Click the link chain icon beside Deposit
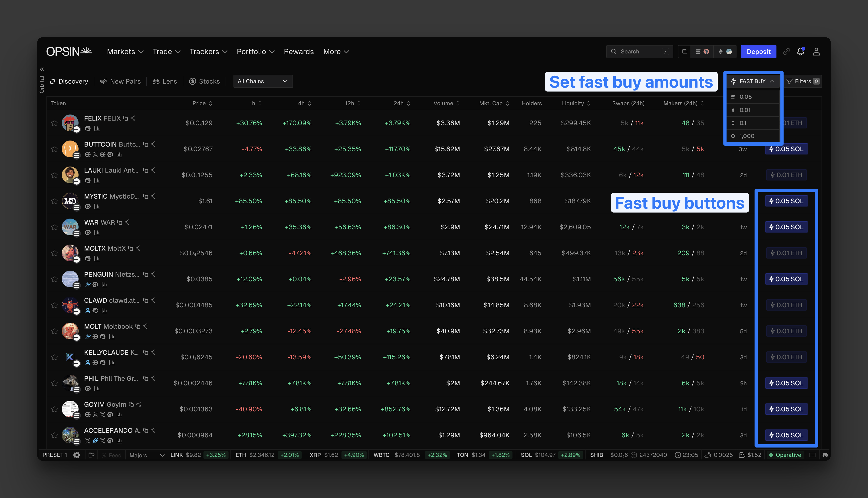The image size is (868, 498). click(x=786, y=52)
